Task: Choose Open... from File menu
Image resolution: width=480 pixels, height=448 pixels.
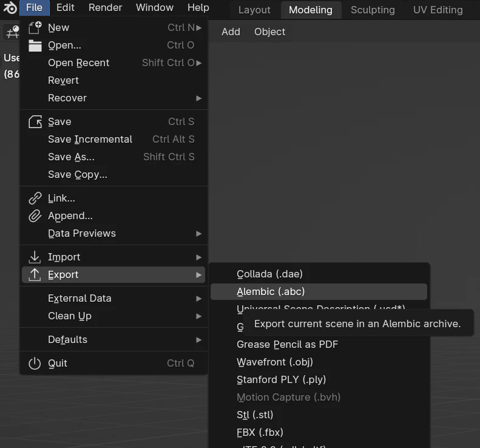Action: click(113, 46)
